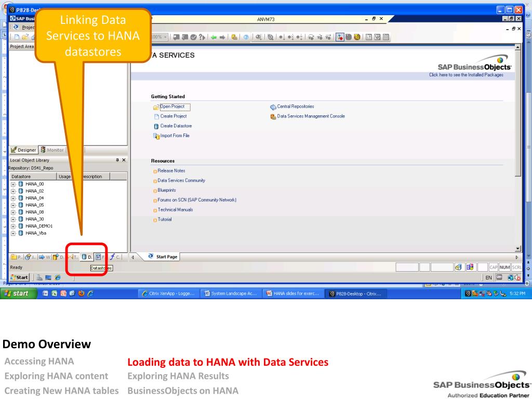Expand the HANA_04 datastore node
532x399 pixels.
(13, 198)
